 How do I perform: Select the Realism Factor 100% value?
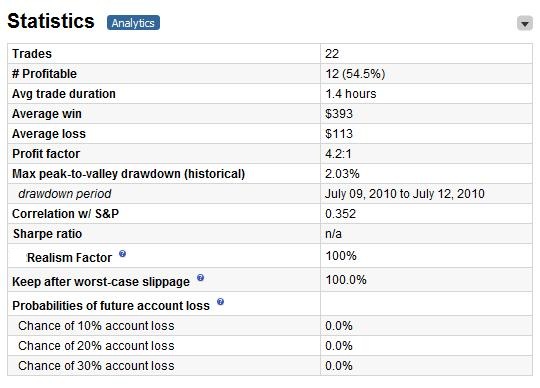tap(341, 256)
